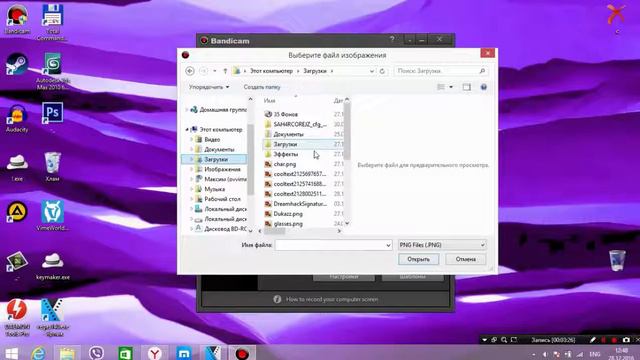Screen dimensions: 640x360
Task: Click the Настройки button in Bandicam window
Action: 344,277
